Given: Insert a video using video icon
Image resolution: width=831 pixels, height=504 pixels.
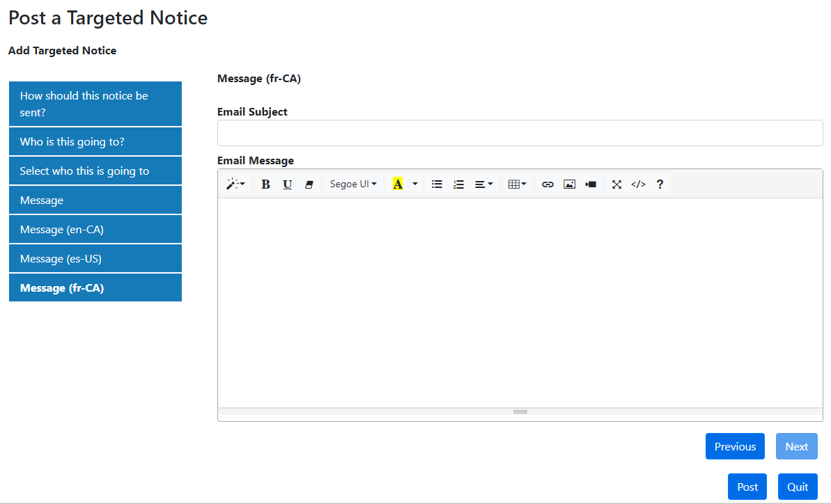Looking at the screenshot, I should tap(591, 184).
